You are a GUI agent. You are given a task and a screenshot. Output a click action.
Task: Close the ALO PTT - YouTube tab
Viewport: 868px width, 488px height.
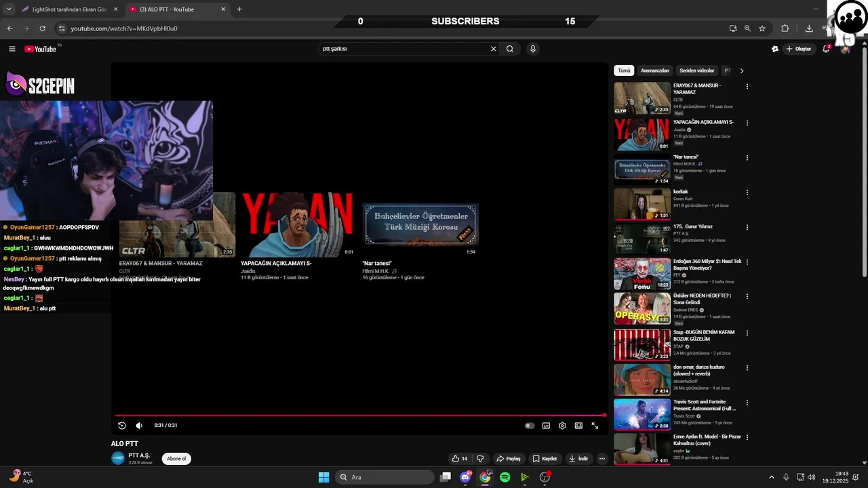[x=223, y=9]
